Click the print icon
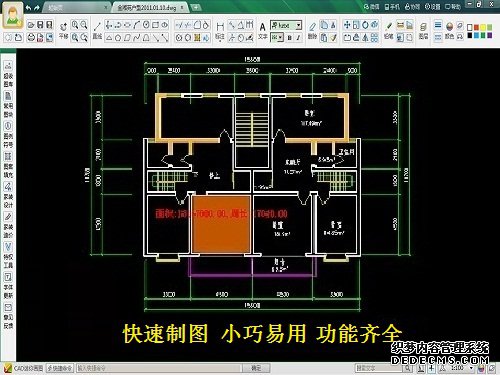Screen dimensions: 500x375 point(31,37)
